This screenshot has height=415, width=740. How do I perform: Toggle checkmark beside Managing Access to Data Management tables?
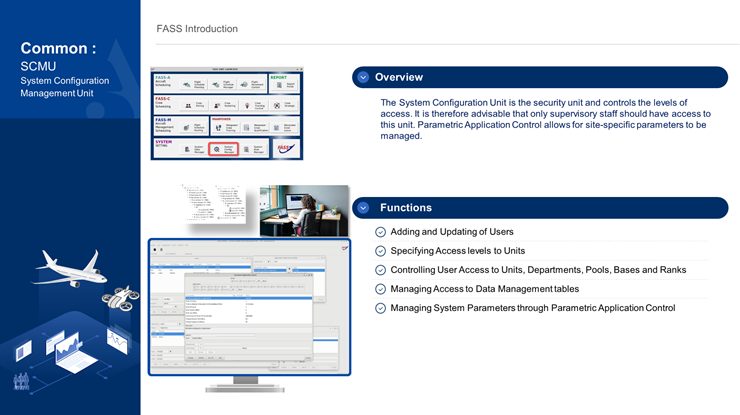380,289
